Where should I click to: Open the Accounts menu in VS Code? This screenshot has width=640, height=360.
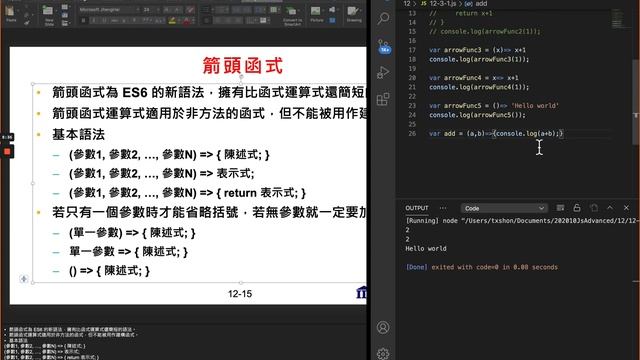[383, 327]
